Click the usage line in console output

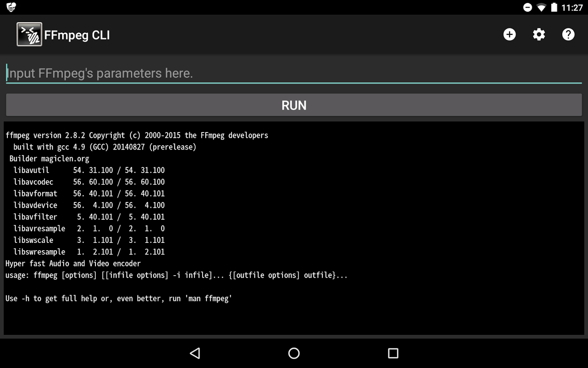(x=176, y=275)
